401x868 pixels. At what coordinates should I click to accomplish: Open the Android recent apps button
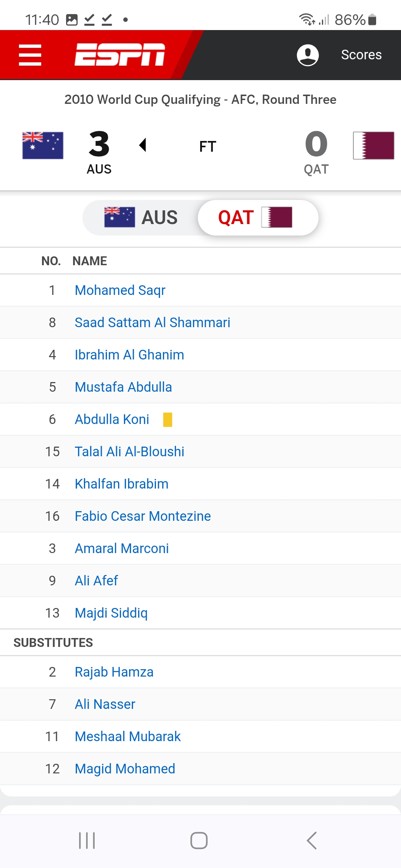(87, 841)
